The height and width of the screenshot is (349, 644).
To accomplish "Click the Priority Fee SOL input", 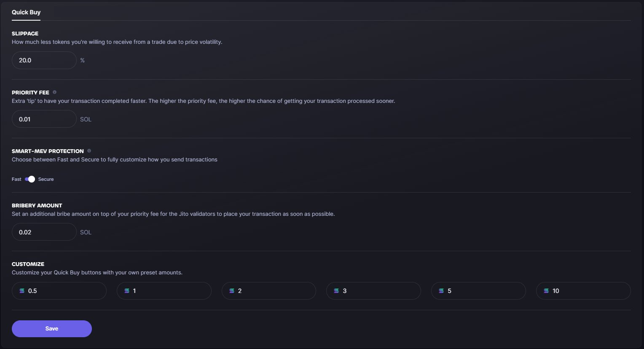I will pyautogui.click(x=44, y=119).
